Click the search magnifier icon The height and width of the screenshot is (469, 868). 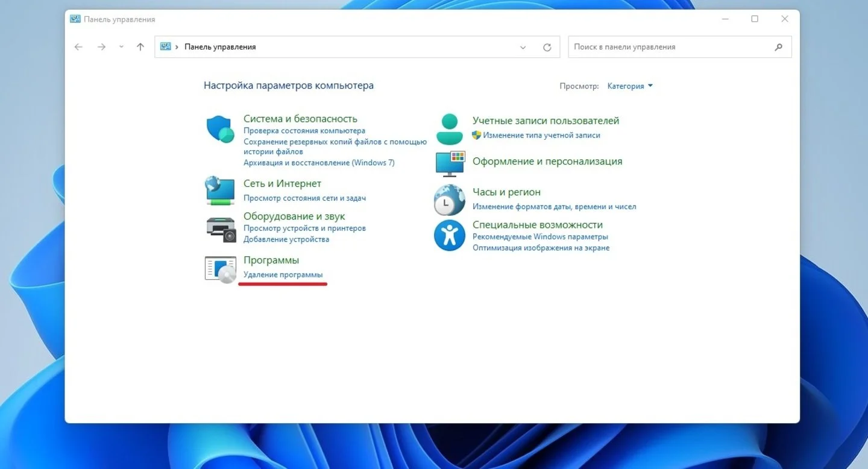pyautogui.click(x=779, y=47)
